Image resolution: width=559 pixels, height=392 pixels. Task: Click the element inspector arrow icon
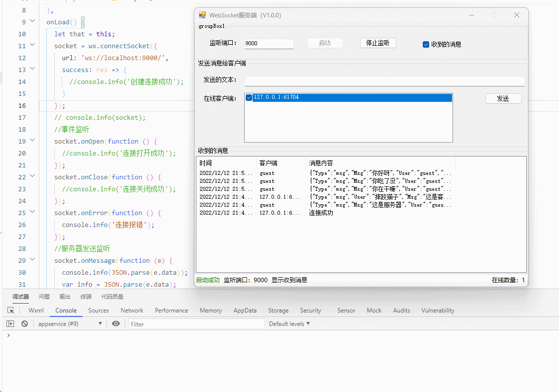click(x=10, y=310)
